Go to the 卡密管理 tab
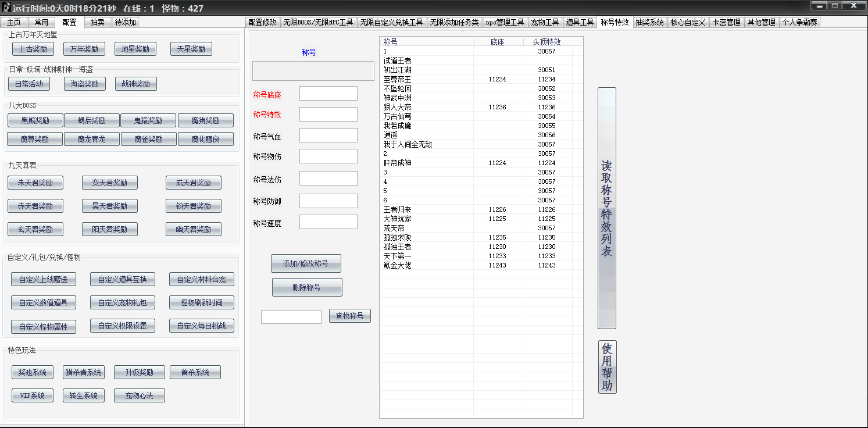Viewport: 868px width, 428px height. [726, 22]
